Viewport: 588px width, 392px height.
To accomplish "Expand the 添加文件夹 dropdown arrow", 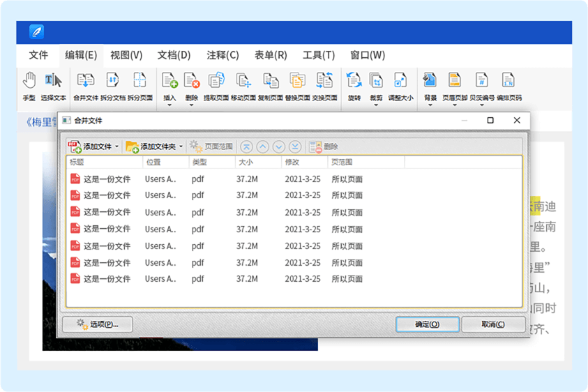I will [x=181, y=146].
